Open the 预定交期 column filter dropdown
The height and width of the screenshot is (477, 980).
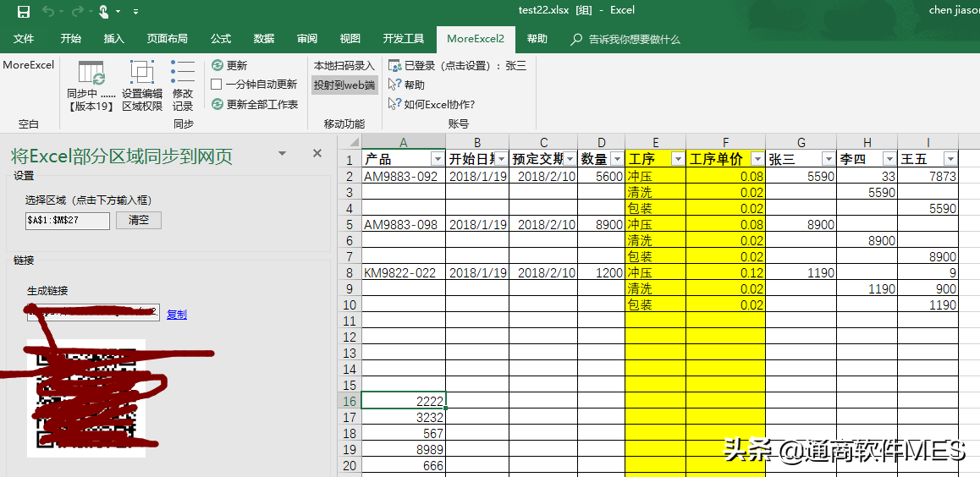[570, 159]
